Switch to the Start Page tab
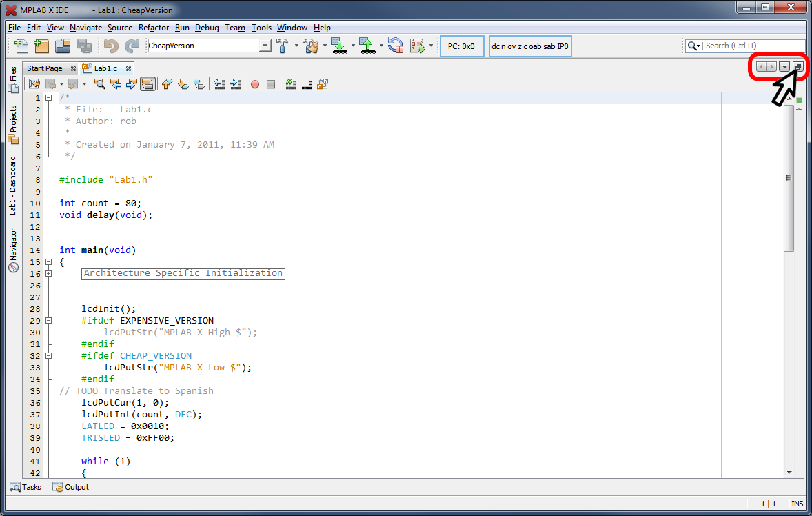This screenshot has height=516, width=812. (x=44, y=68)
